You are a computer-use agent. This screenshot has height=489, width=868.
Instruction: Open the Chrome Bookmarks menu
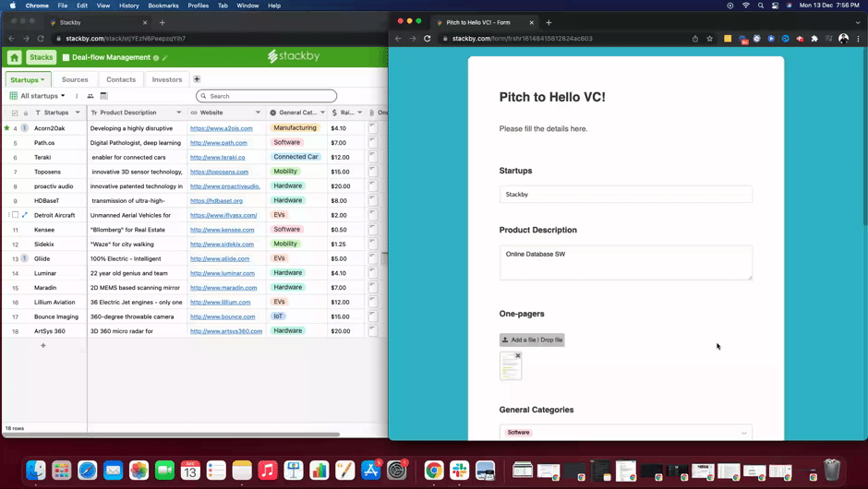(163, 6)
